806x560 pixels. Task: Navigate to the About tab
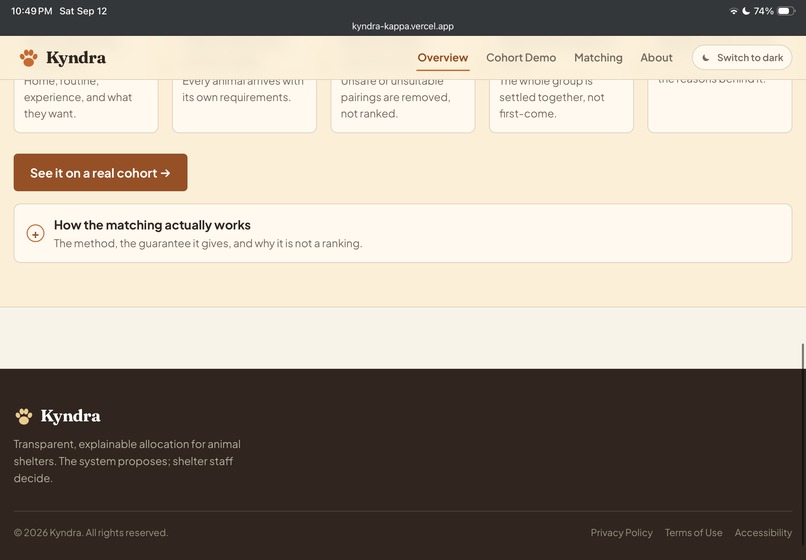point(656,58)
